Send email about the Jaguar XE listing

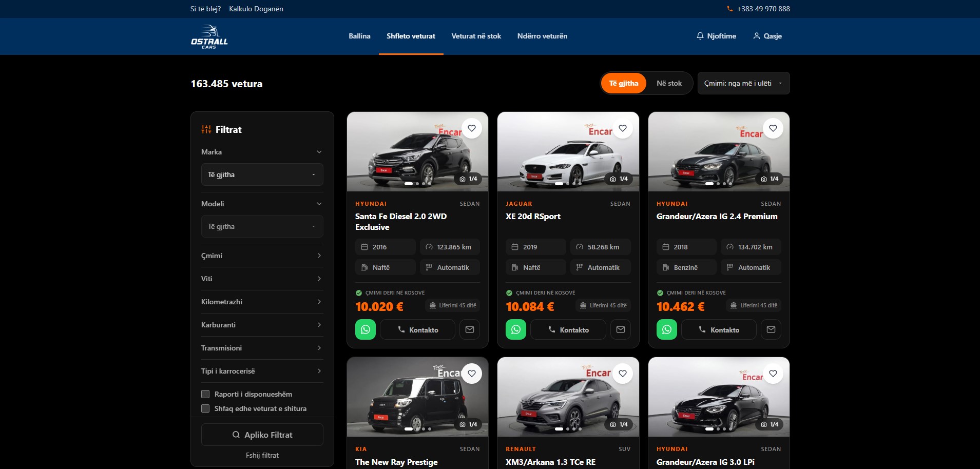621,329
